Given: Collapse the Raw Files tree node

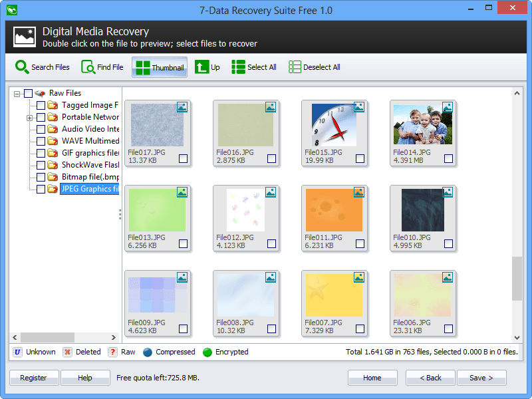Looking at the screenshot, I should [x=16, y=92].
